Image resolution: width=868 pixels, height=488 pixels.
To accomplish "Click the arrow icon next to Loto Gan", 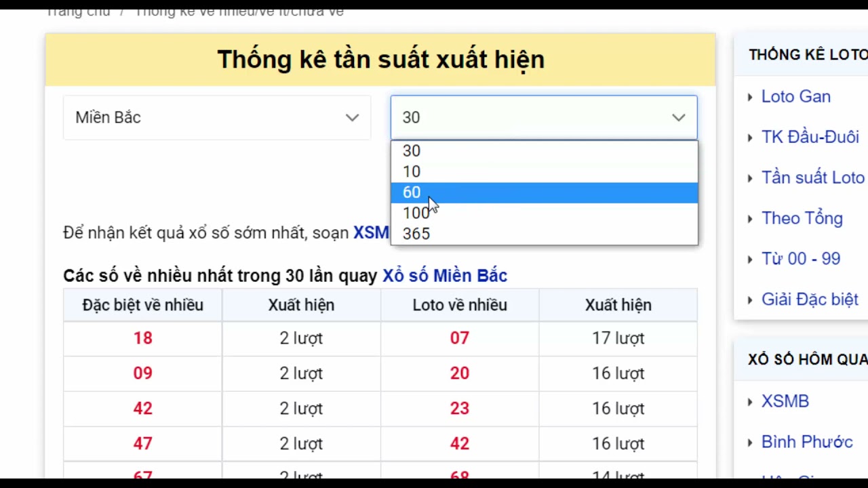I will tap(750, 97).
